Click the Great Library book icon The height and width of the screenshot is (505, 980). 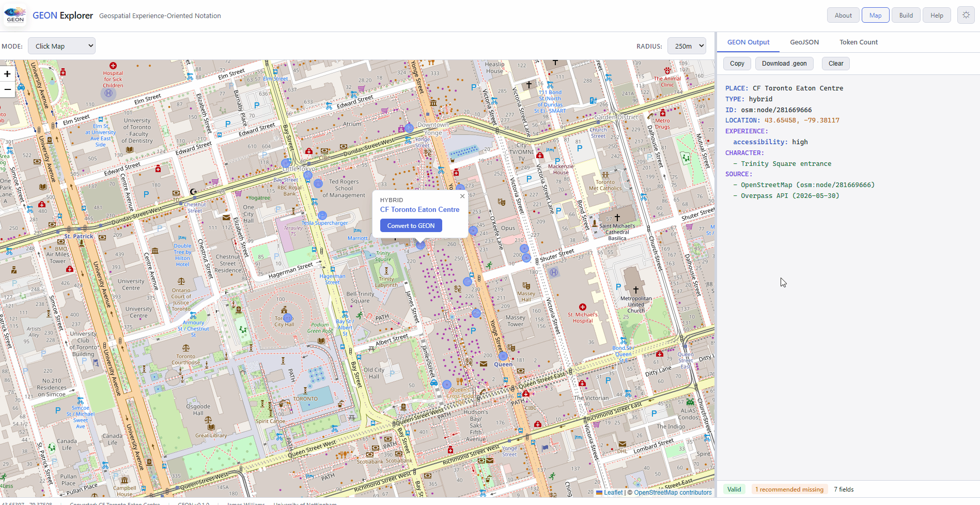tap(211, 427)
